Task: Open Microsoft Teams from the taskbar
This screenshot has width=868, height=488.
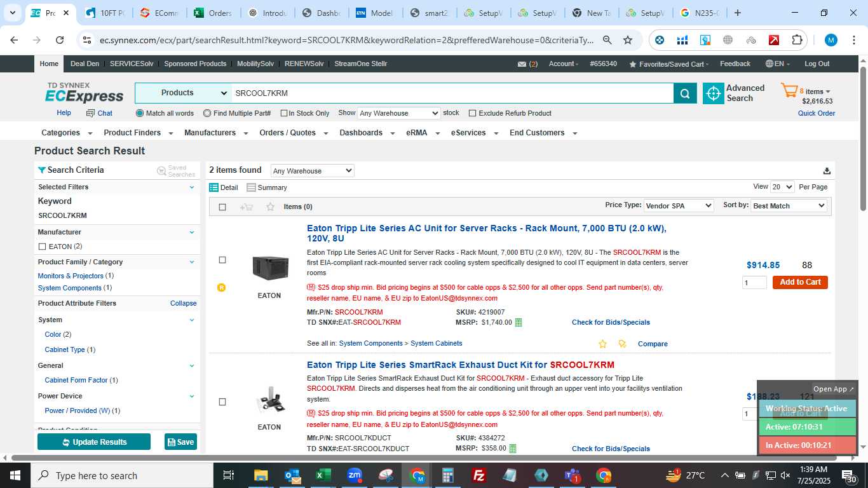Action: 573,475
